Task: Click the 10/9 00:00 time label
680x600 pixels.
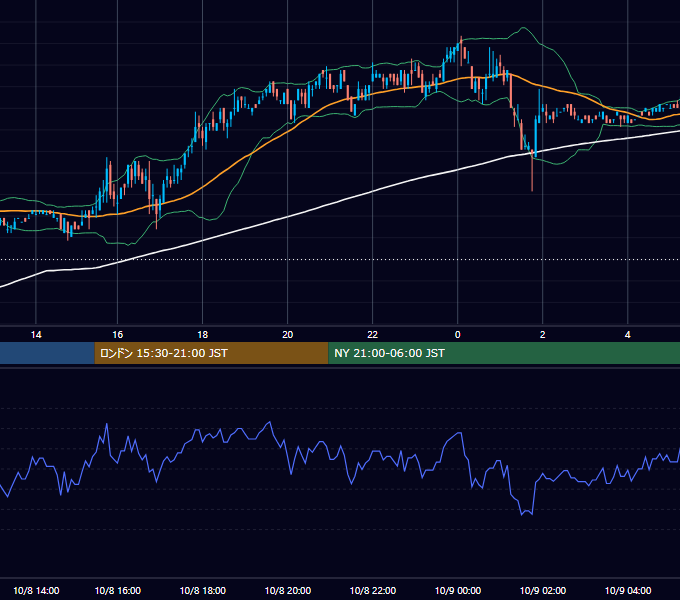Action: pos(458,590)
